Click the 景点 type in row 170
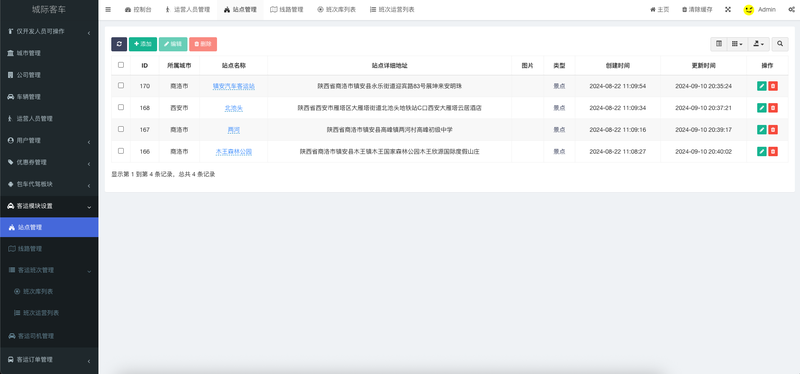Screen dimensions: 800x374 (559, 86)
